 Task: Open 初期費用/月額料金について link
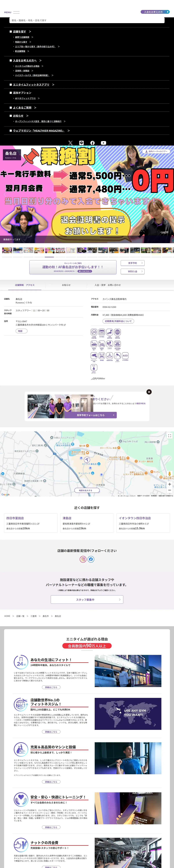tap(118, 321)
